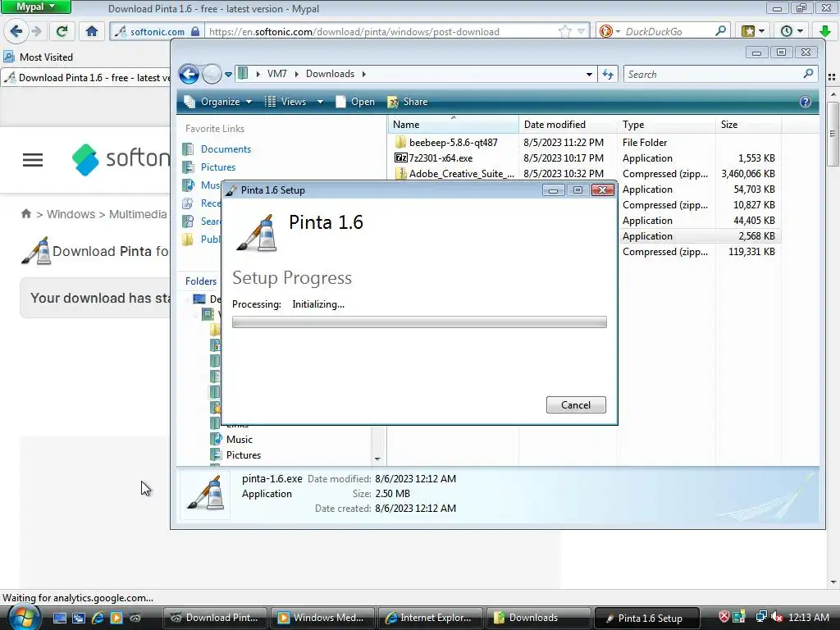Follow the Multimedia breadcrumb link
The width and height of the screenshot is (840, 630).
point(138,214)
